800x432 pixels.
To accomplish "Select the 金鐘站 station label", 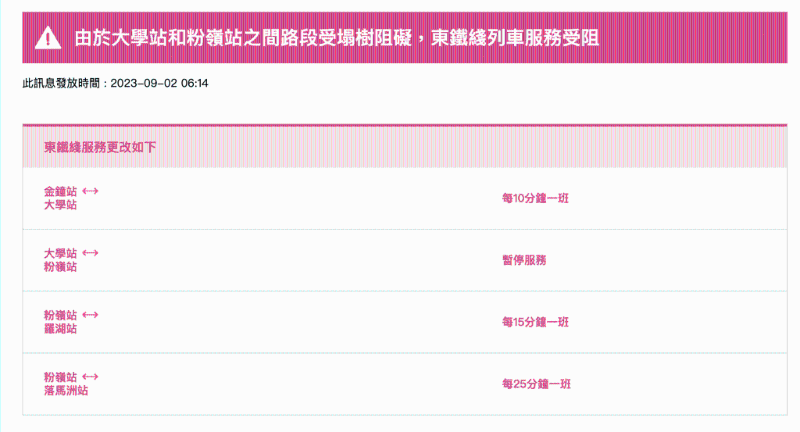I will [x=60, y=191].
